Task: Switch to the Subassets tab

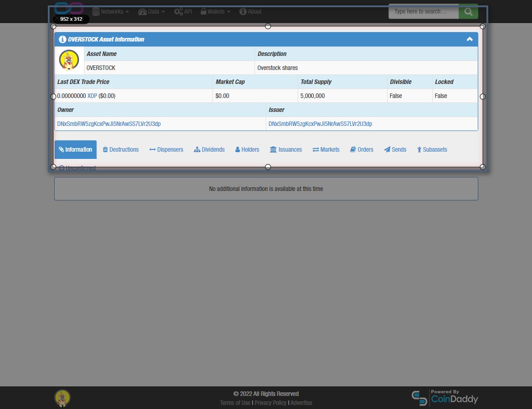Action: pos(432,150)
